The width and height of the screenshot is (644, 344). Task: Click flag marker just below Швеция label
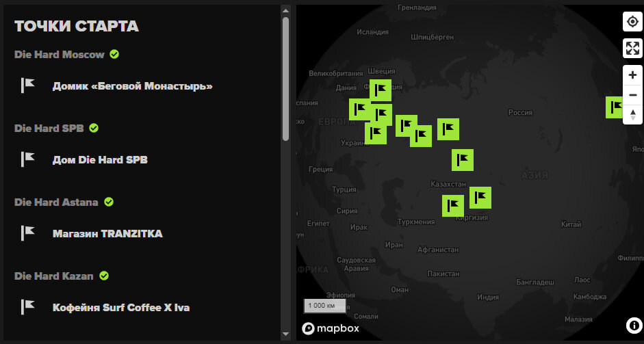[380, 90]
